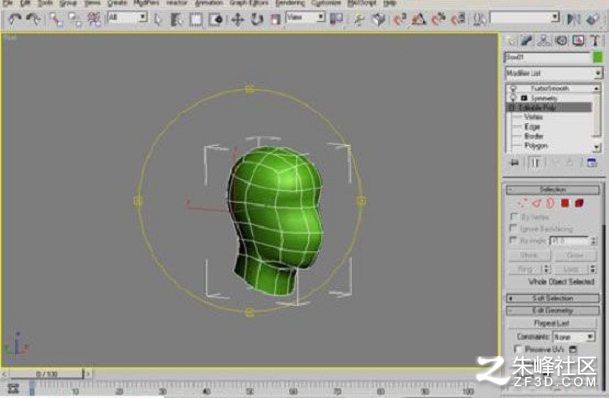Open the Modifier List dropdown
Screen dimensions: 609x398
pyautogui.click(x=554, y=73)
